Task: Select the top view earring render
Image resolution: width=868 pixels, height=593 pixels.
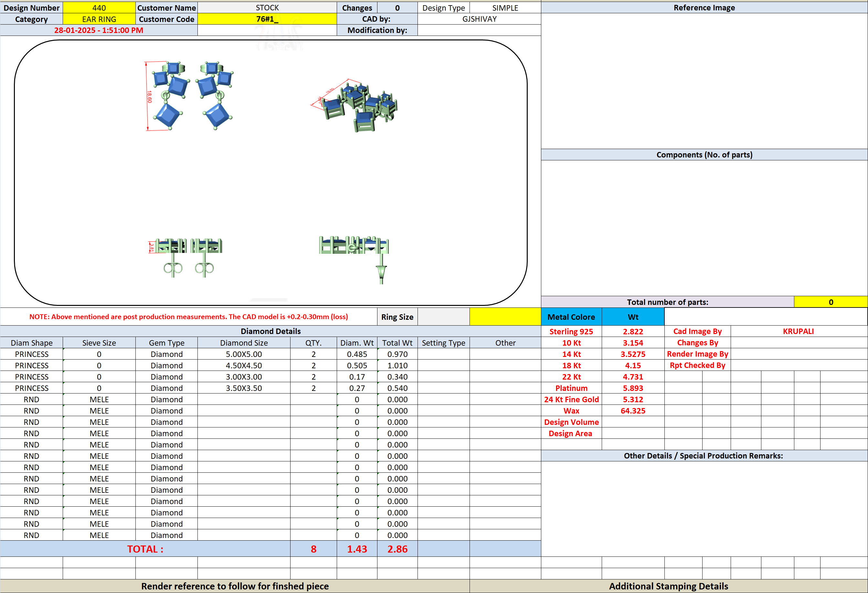Action: [x=189, y=96]
